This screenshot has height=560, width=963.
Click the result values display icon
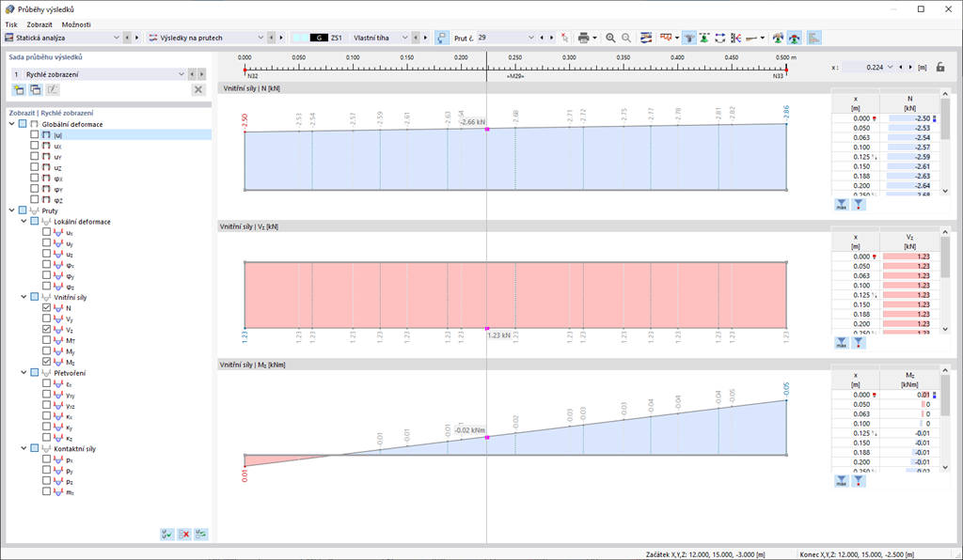tap(666, 38)
